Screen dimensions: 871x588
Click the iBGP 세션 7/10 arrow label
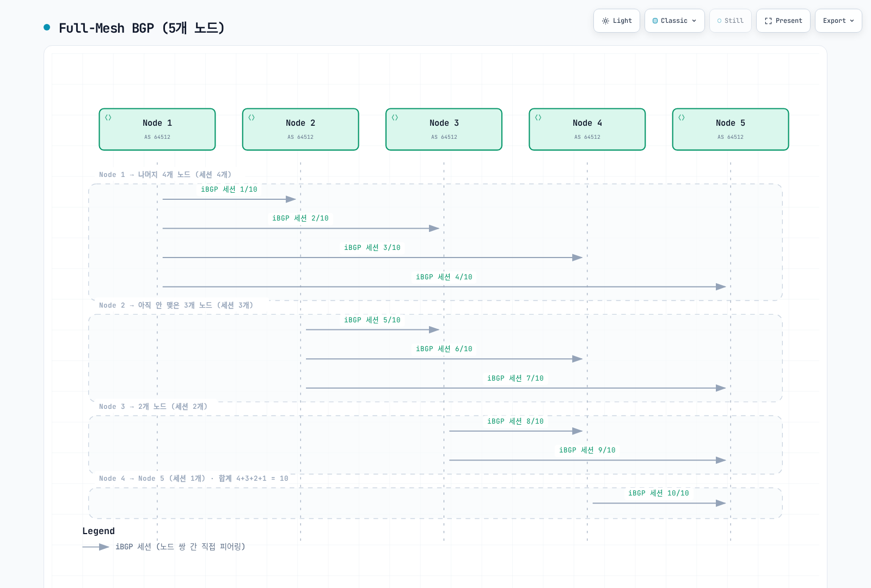click(516, 378)
